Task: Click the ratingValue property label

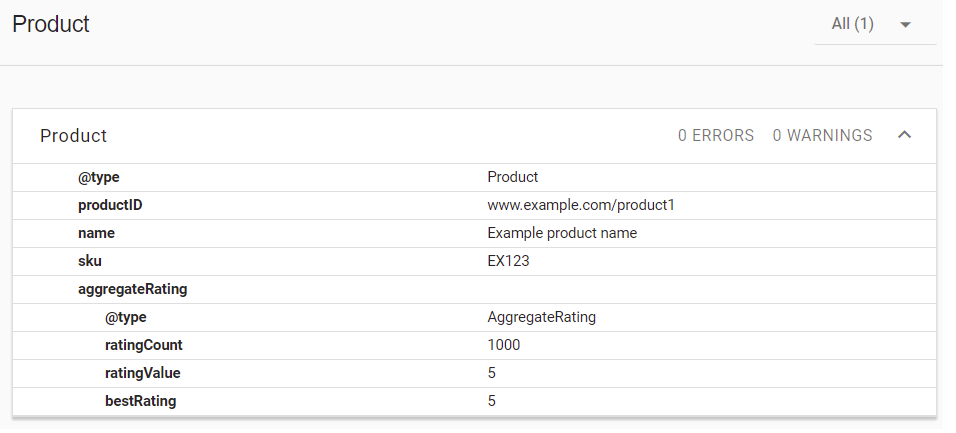Action: [x=143, y=373]
